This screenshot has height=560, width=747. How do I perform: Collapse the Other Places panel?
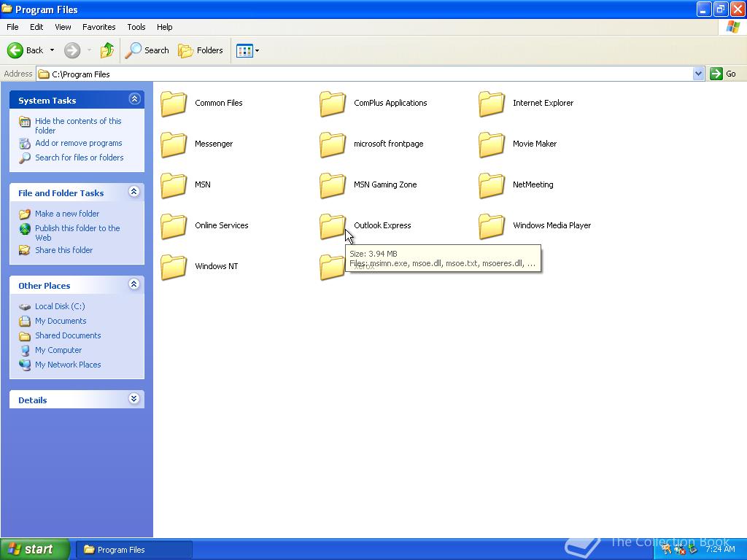(x=134, y=284)
